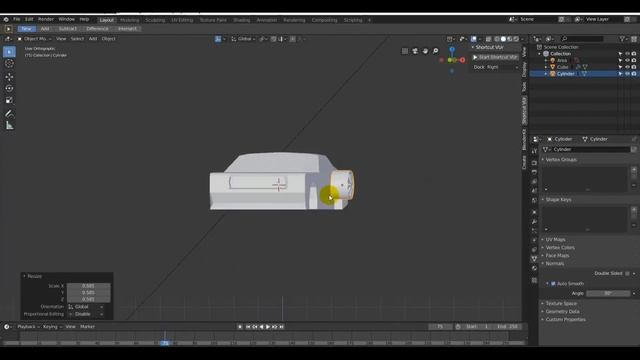Click the play button icon below the File menu
The height and width of the screenshot is (360, 640).
click(8, 29)
